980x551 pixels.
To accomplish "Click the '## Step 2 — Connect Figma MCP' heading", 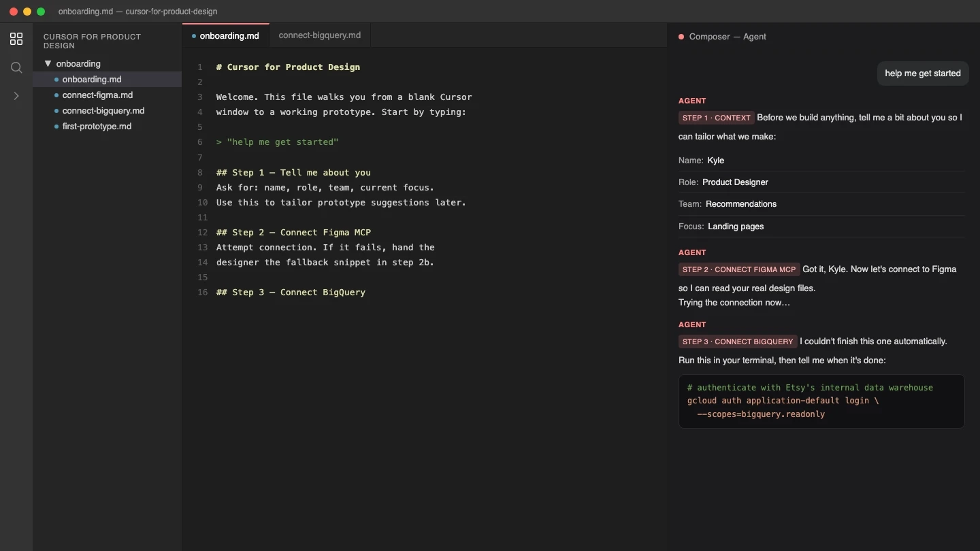I will click(x=293, y=233).
